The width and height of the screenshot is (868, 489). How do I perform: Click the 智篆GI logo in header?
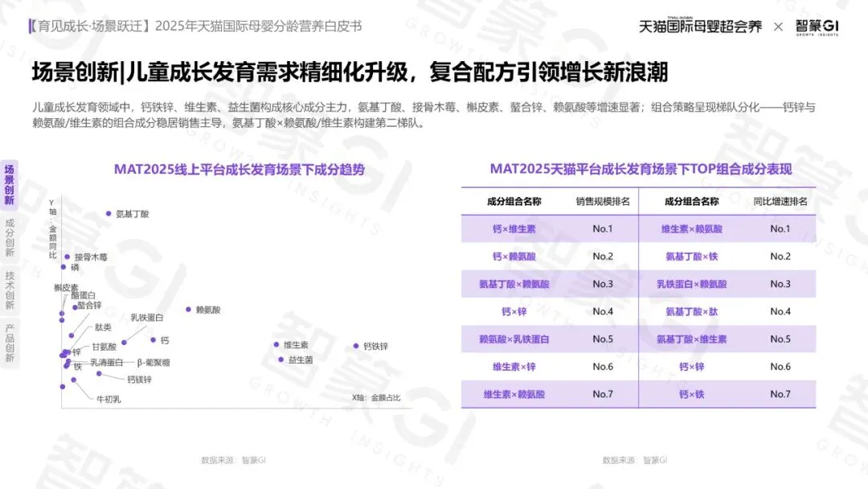pos(817,27)
